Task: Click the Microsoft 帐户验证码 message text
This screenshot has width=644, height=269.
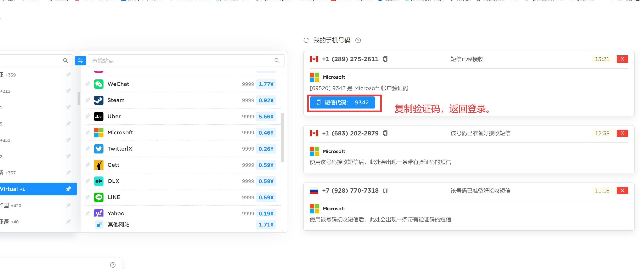Action: 359,88
